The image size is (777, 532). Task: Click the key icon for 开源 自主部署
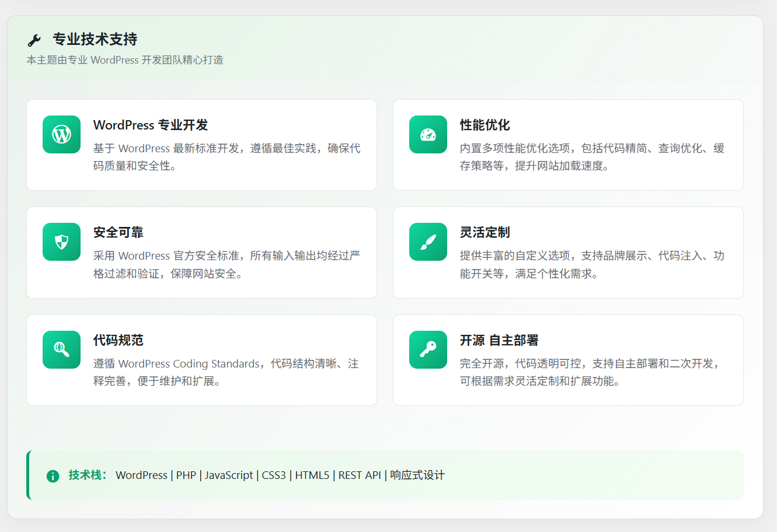428,349
